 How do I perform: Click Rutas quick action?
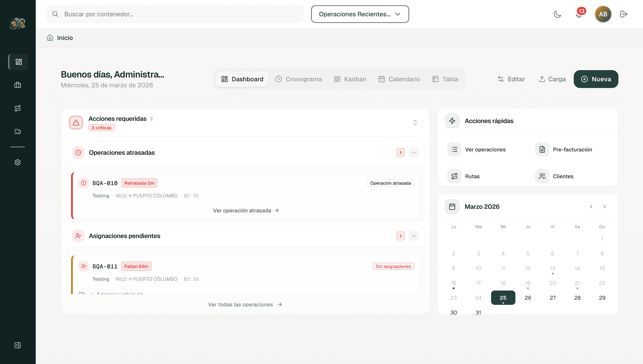[463, 176]
